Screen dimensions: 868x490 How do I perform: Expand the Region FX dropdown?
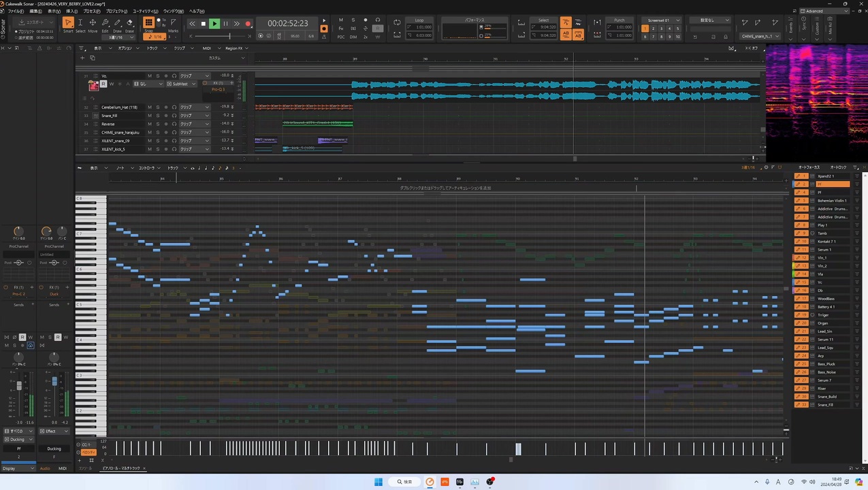pos(236,48)
